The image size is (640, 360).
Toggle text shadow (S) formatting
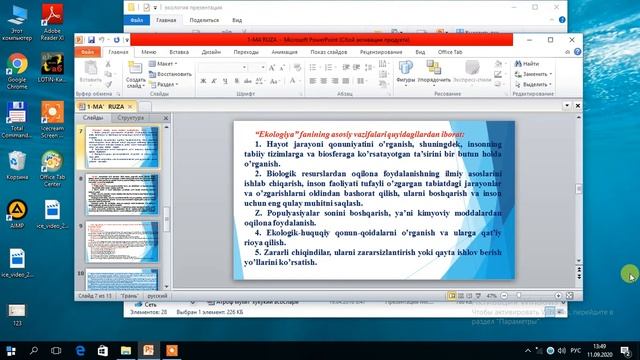(236, 81)
